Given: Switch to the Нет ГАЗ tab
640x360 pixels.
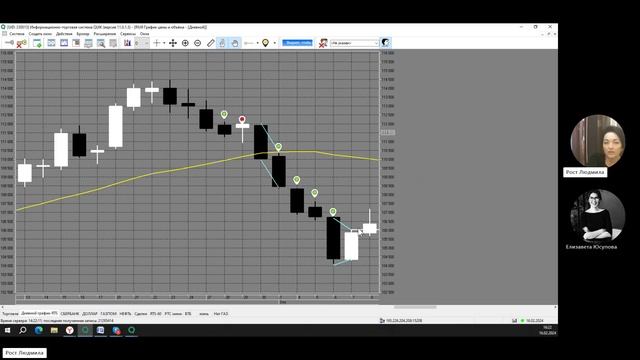Looking at the screenshot, I should click(x=221, y=314).
